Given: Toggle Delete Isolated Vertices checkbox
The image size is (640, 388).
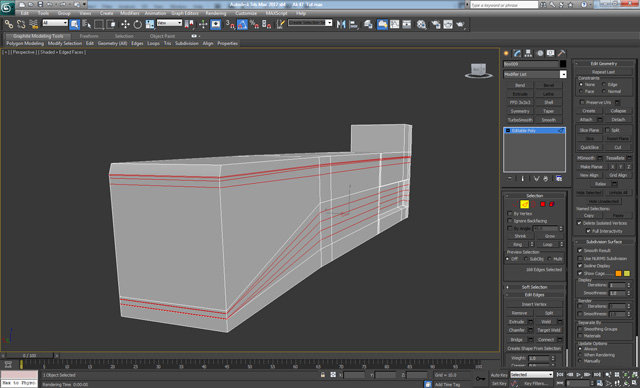Looking at the screenshot, I should tap(579, 223).
